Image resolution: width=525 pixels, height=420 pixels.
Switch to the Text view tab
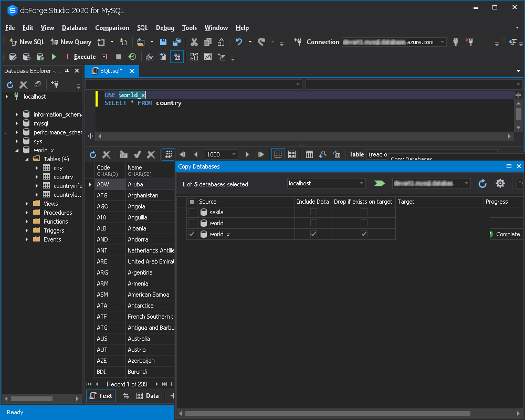pos(101,396)
